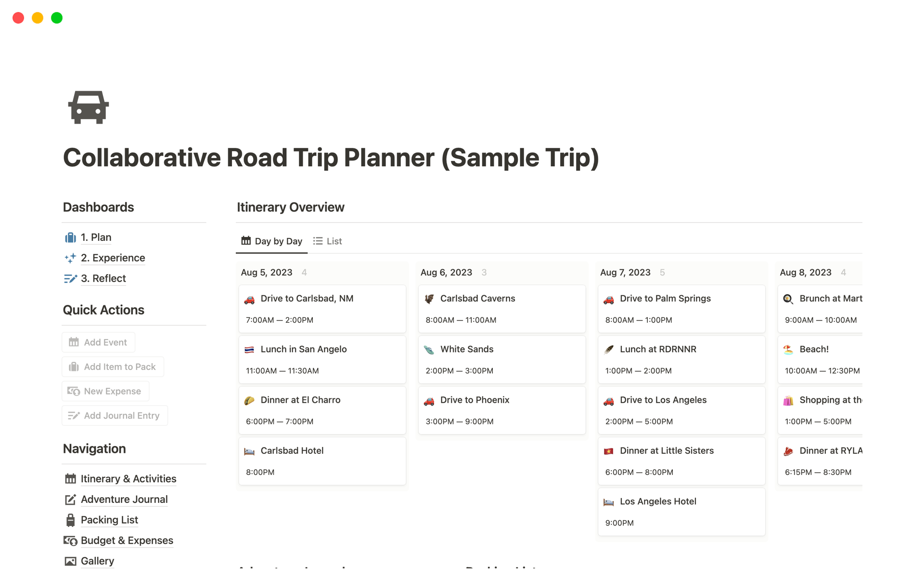The image size is (924, 578).
Task: Click calendar icon beside Itinerary & Activities
Action: [x=70, y=479]
